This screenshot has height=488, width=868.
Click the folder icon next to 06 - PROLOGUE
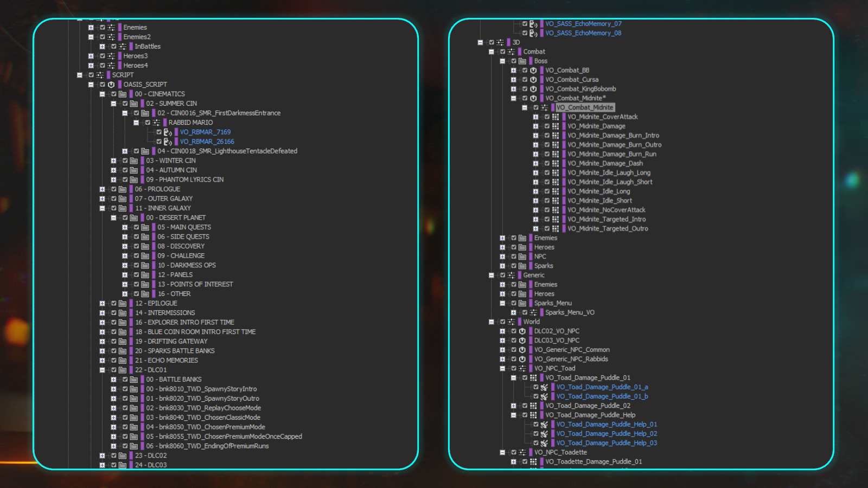[x=123, y=189]
